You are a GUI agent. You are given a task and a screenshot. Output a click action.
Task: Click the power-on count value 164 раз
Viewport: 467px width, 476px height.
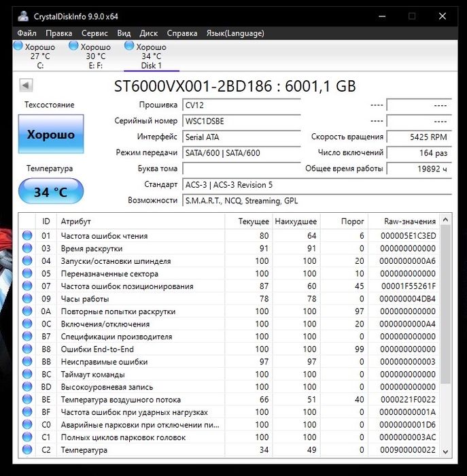pos(419,153)
